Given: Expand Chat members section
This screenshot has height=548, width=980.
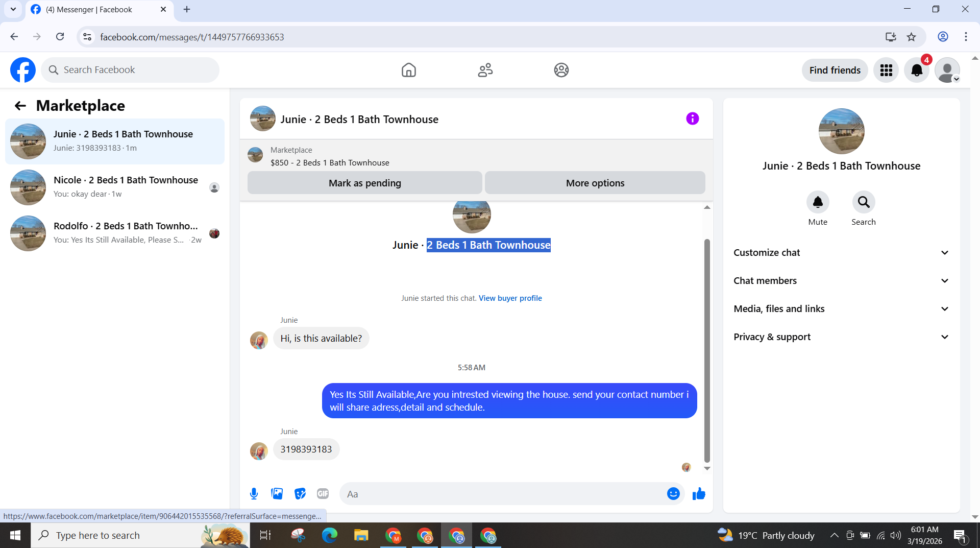Looking at the screenshot, I should tap(841, 281).
